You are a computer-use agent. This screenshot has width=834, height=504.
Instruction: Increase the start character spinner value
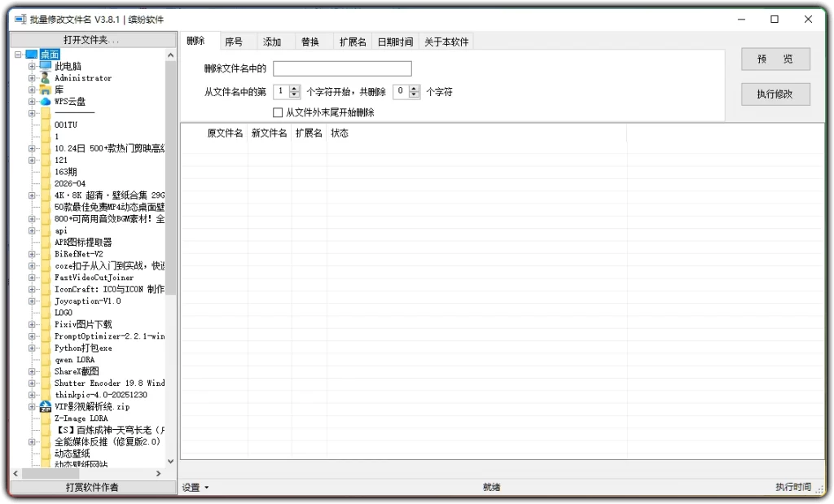pos(294,88)
